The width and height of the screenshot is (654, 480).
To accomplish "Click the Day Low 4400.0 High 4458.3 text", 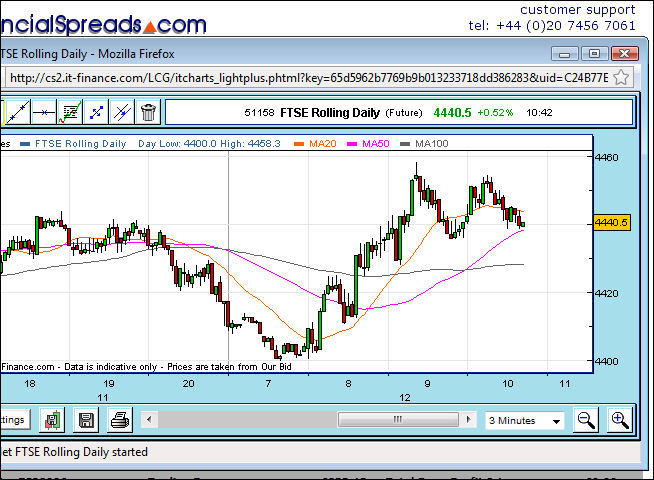I will (x=209, y=144).
